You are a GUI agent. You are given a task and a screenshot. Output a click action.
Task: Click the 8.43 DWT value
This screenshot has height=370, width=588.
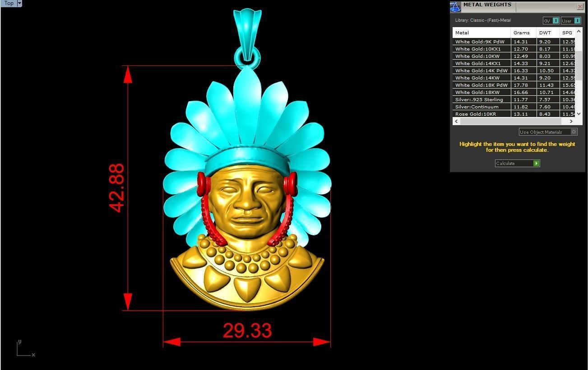click(545, 114)
